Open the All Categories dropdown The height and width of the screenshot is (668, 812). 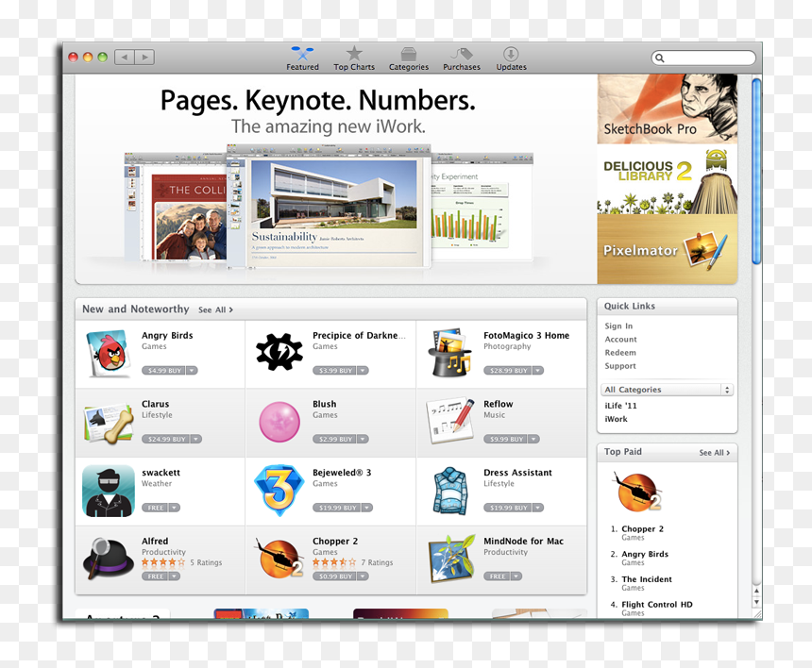667,390
